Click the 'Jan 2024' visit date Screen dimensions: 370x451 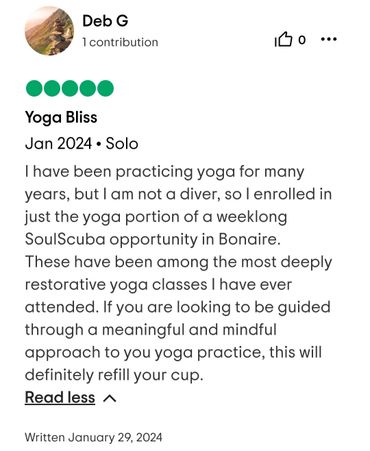click(x=58, y=144)
